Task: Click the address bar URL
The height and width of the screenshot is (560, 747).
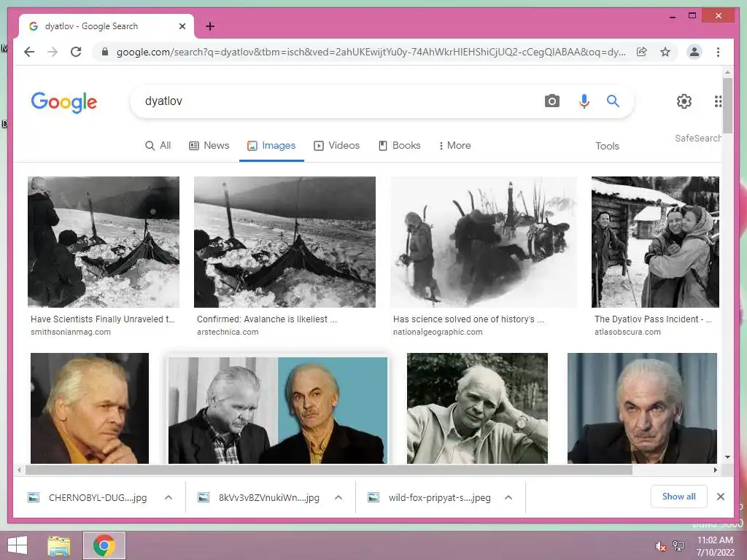Action: pos(371,52)
